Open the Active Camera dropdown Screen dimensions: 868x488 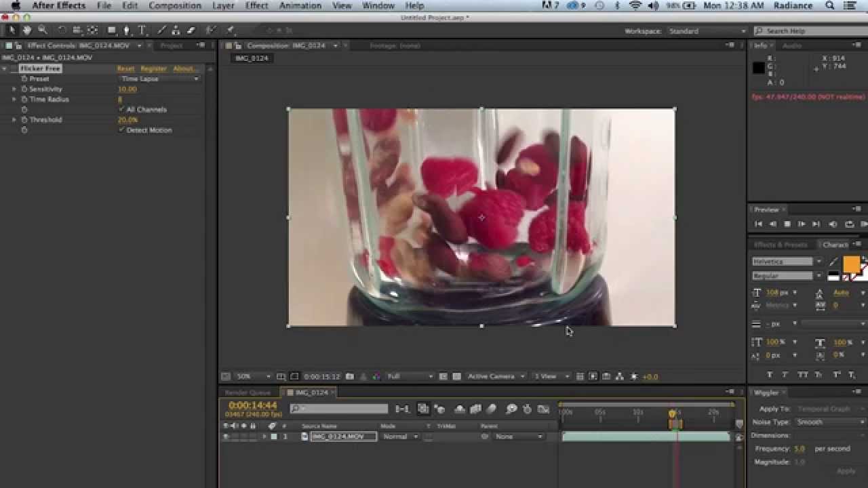pos(496,376)
